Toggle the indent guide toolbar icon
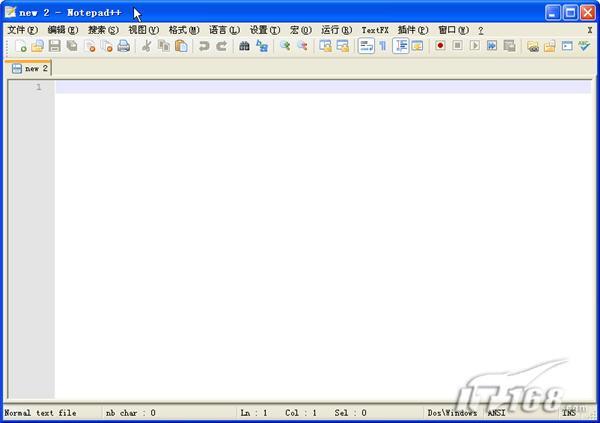600x423 pixels. click(x=401, y=46)
